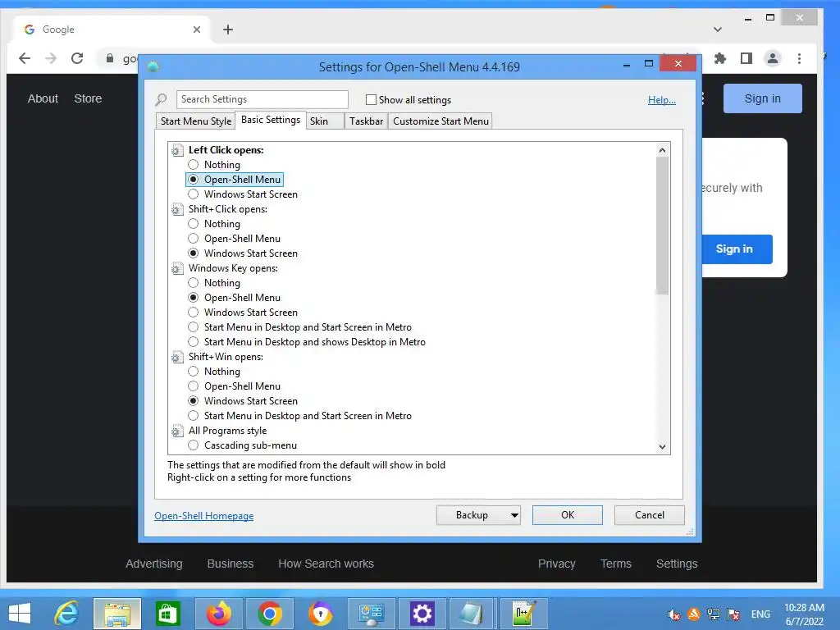Image resolution: width=840 pixels, height=630 pixels.
Task: Confirm settings with the OK button
Action: point(568,515)
